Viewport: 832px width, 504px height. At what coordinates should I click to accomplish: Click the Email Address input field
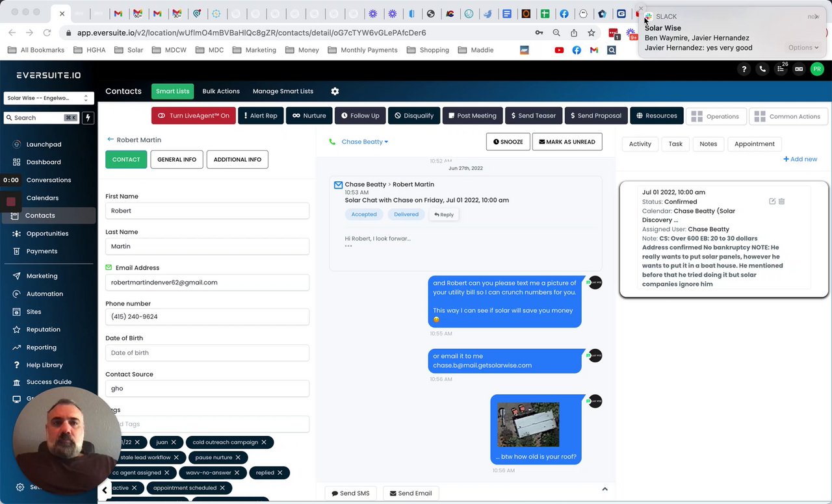click(207, 283)
